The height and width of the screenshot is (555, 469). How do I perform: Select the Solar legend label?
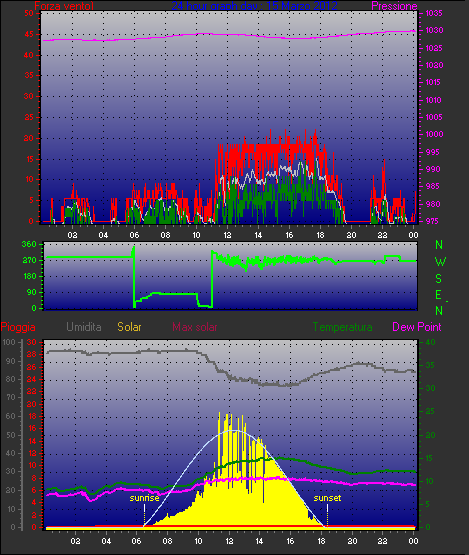(129, 327)
